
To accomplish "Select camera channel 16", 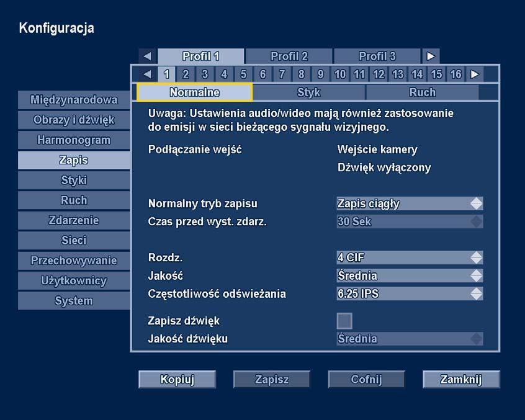I will tap(455, 74).
